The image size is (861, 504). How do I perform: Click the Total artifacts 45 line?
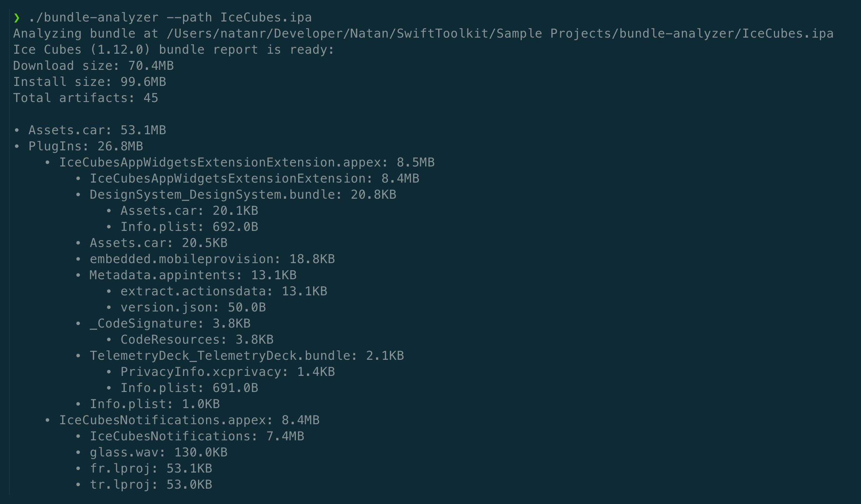tap(86, 98)
